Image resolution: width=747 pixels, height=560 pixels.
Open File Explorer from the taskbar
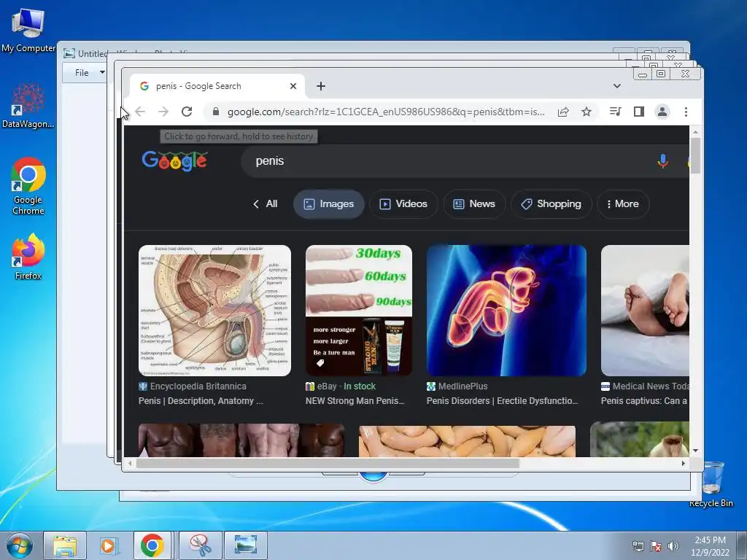pyautogui.click(x=65, y=545)
